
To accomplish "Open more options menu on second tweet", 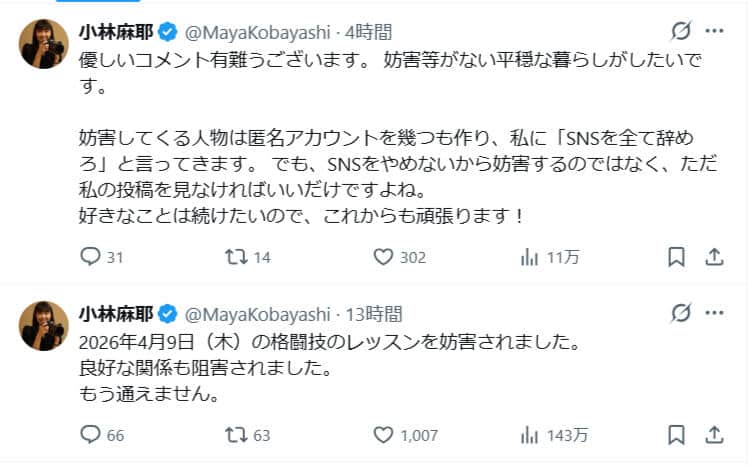I will click(x=714, y=314).
